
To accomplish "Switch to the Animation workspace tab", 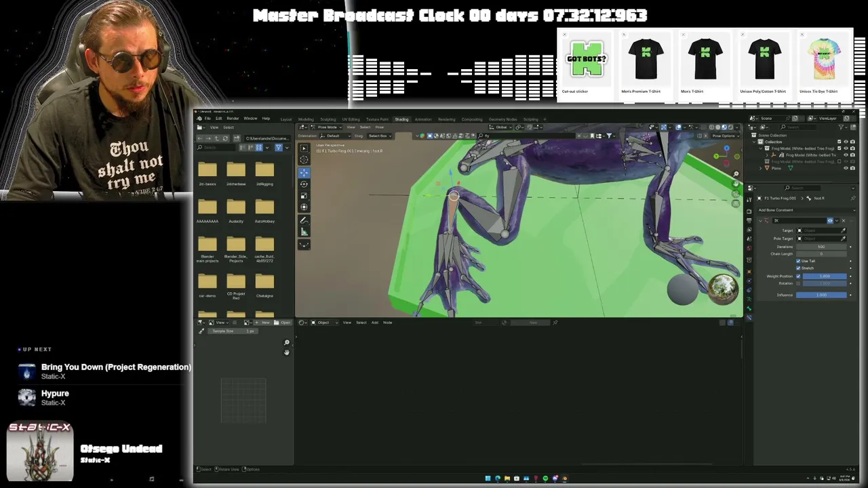I will [x=423, y=119].
